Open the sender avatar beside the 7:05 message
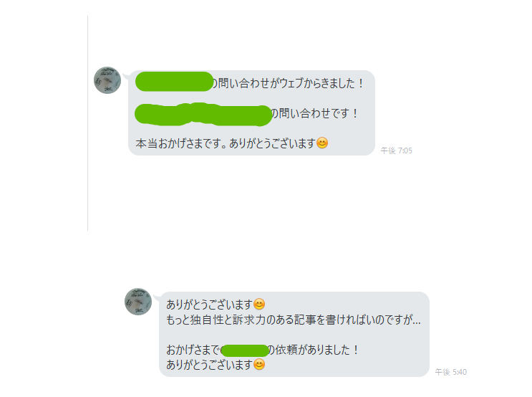This screenshot has width=532, height=397. click(107, 80)
